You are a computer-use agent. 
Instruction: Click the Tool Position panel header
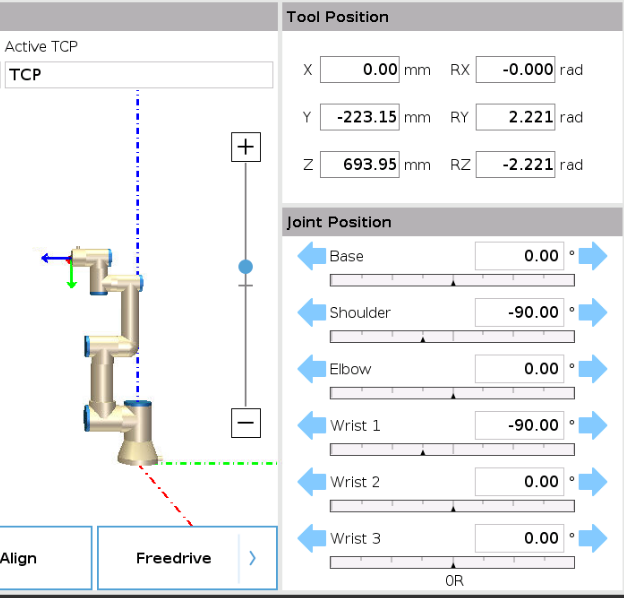[x=452, y=17]
